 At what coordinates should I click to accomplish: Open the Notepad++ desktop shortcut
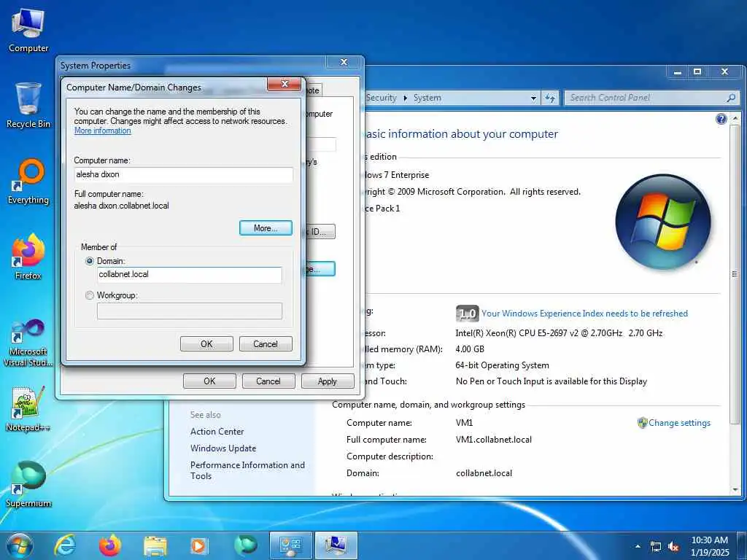(28, 408)
